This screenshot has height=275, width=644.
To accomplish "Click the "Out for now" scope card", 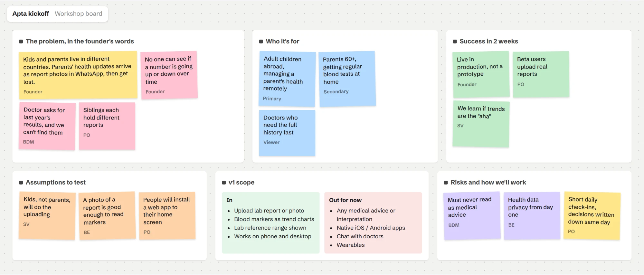I will 373,223.
